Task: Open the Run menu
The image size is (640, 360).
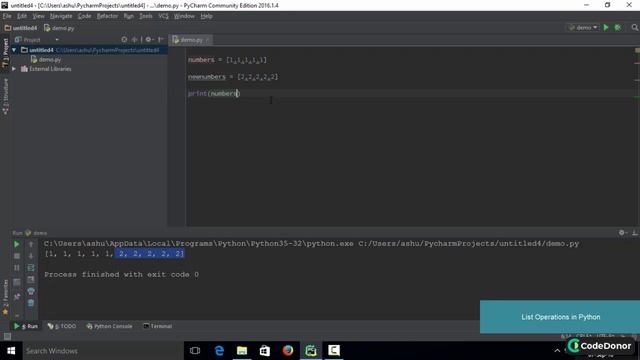Action: [x=129, y=16]
